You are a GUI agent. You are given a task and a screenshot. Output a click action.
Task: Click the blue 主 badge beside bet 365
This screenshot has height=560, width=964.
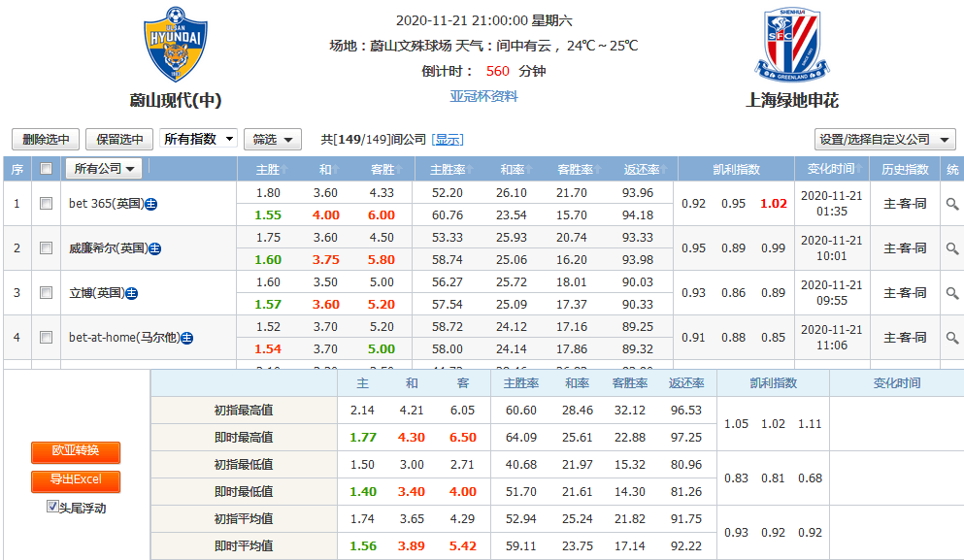click(152, 204)
